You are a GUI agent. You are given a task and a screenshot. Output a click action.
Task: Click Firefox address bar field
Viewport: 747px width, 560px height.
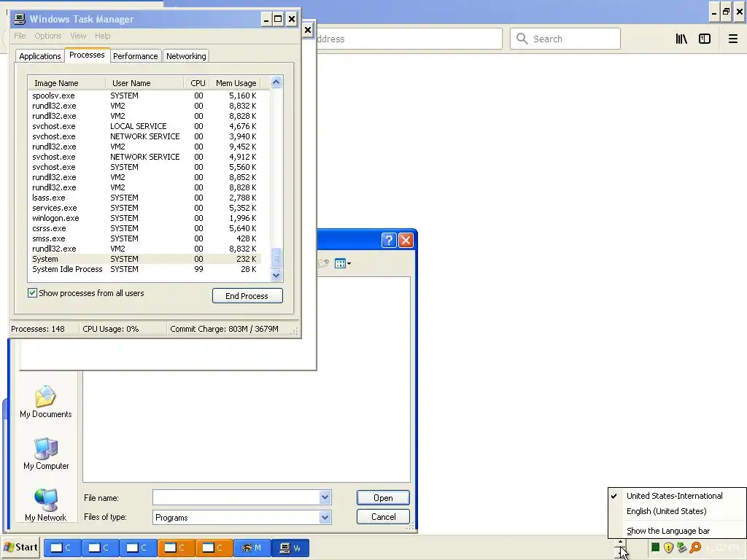point(409,39)
